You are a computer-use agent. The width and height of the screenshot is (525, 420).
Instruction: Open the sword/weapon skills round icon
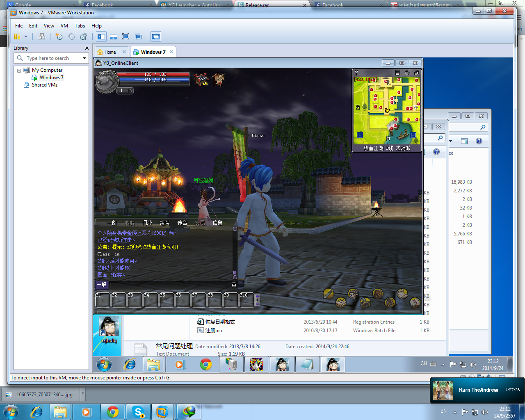[328, 293]
